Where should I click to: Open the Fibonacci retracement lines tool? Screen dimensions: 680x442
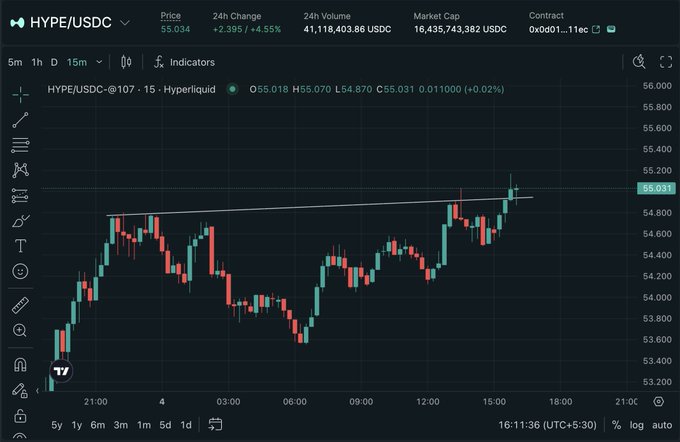pyautogui.click(x=20, y=145)
